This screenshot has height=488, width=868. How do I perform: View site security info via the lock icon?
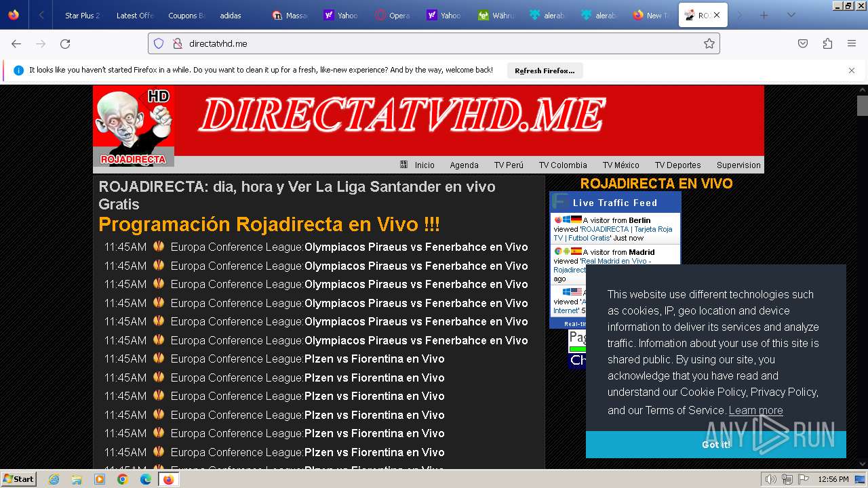(x=178, y=43)
